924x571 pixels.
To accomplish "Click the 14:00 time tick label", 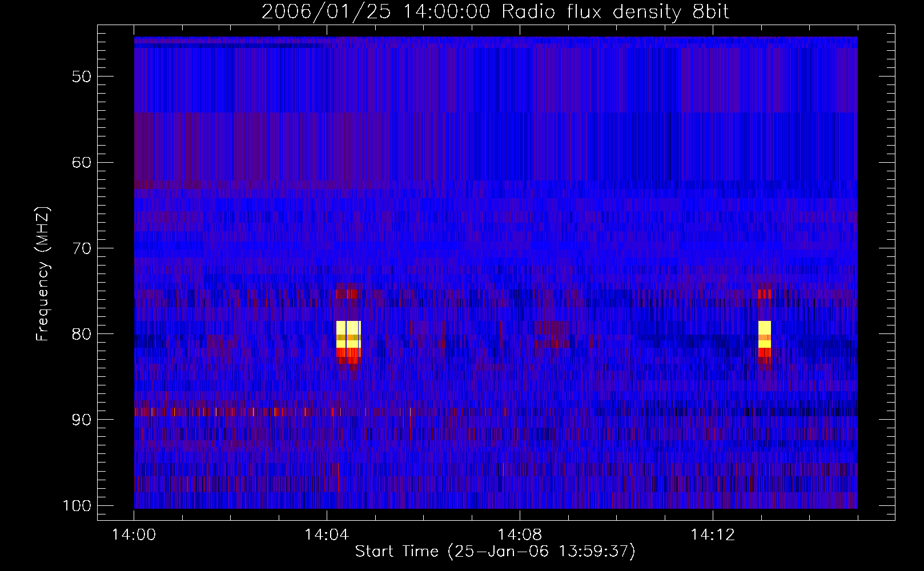I will 134,535.
